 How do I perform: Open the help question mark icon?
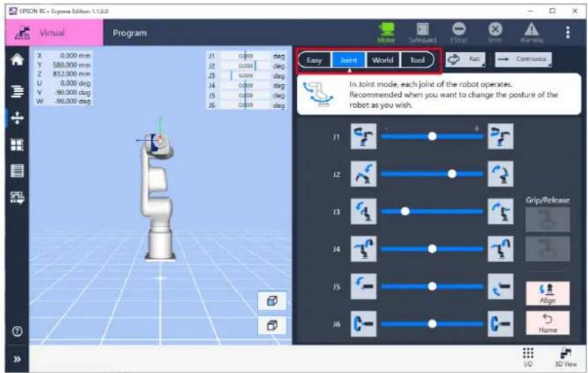tap(17, 331)
